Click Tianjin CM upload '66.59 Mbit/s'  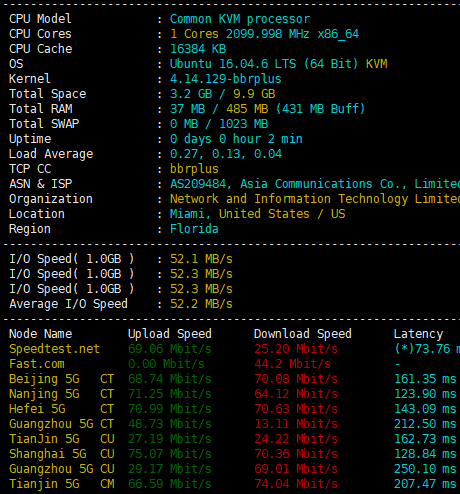tap(170, 484)
